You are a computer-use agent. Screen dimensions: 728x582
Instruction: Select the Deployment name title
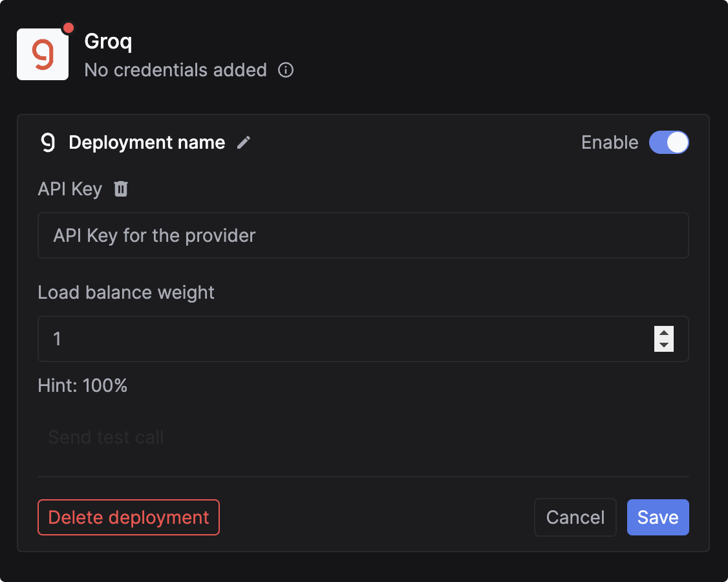(147, 142)
